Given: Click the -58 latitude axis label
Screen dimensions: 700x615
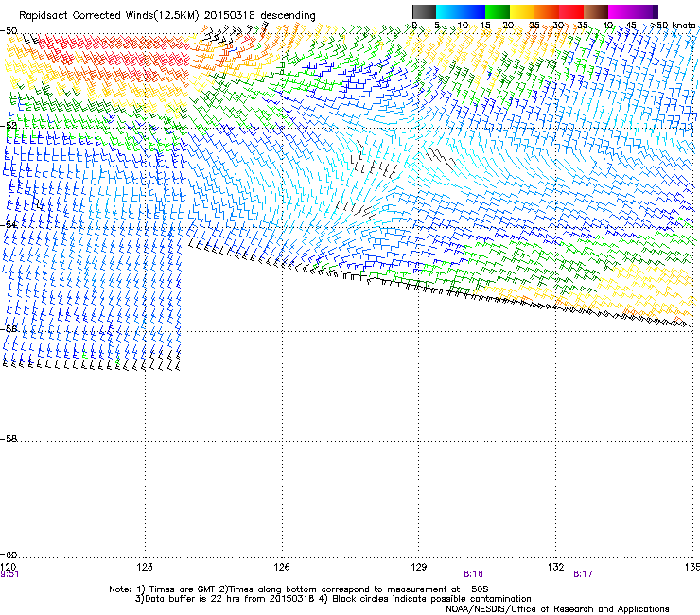Looking at the screenshot, I should point(9,439).
